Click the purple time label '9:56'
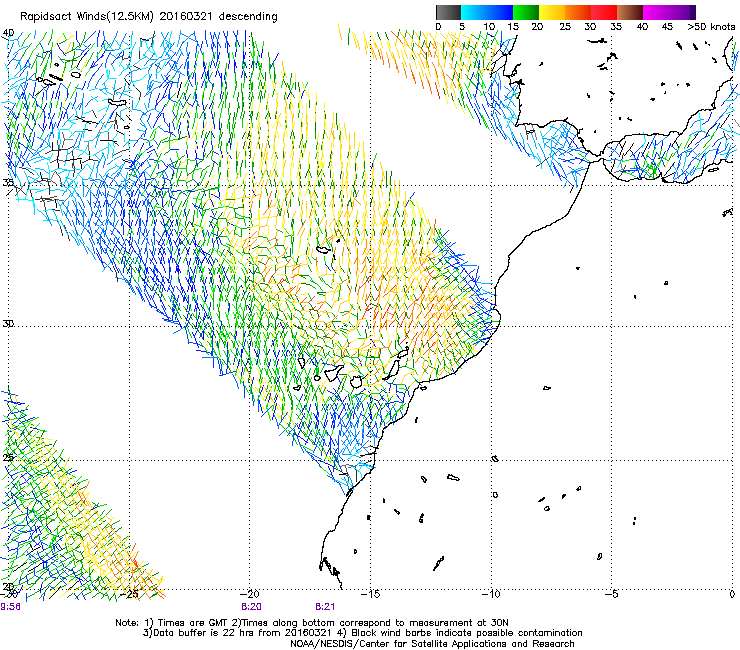 [10, 607]
